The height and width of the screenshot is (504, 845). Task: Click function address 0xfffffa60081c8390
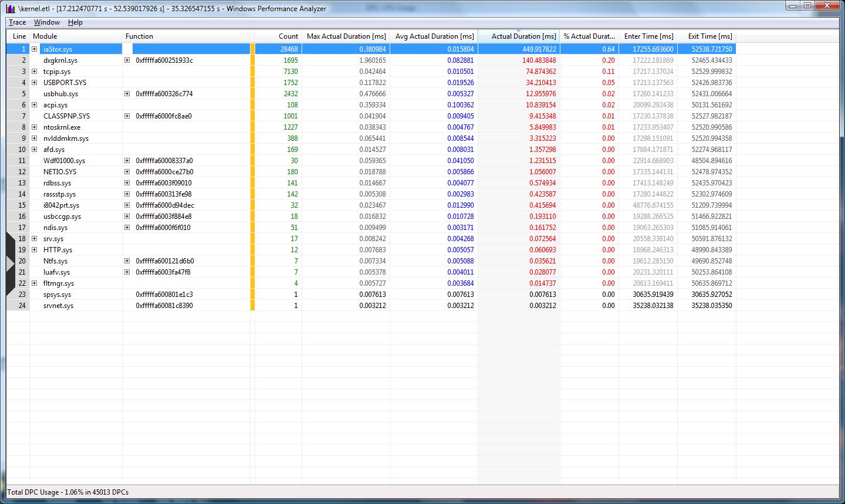click(x=164, y=306)
